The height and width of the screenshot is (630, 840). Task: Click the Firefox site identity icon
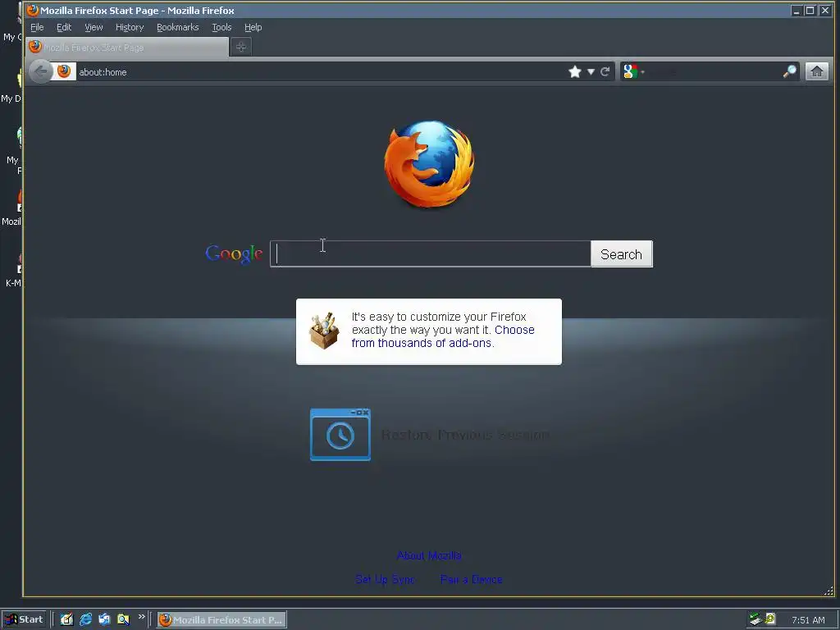64,71
